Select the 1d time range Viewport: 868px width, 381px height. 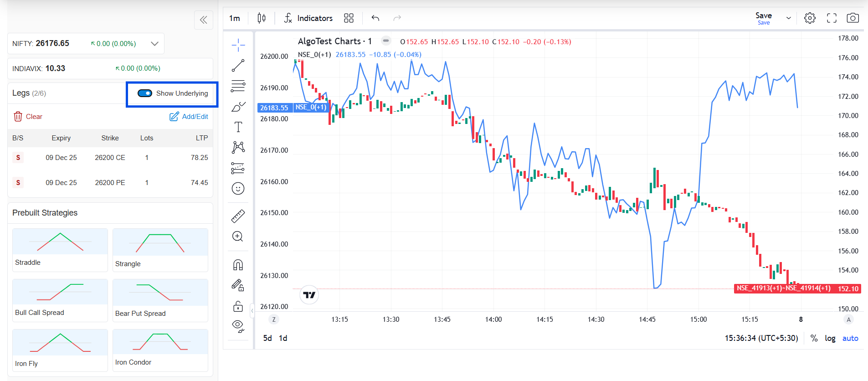(x=283, y=338)
